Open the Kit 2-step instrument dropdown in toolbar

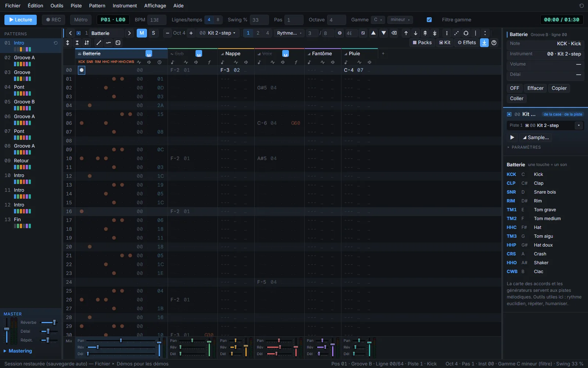[x=218, y=33]
